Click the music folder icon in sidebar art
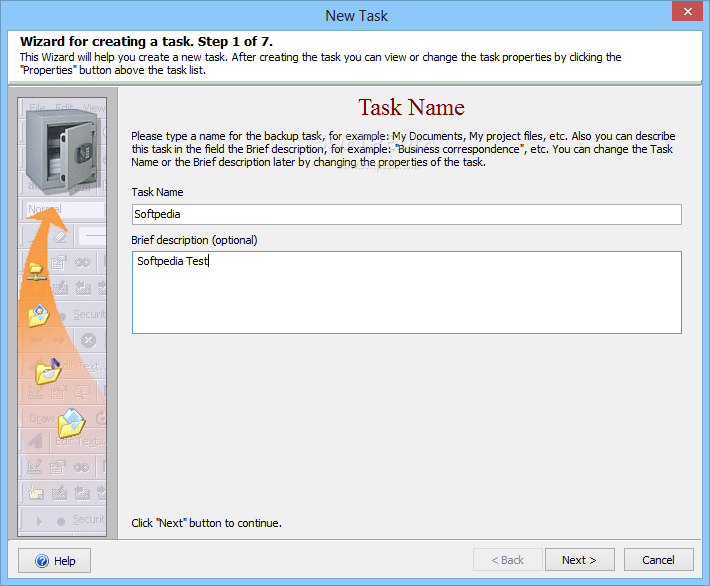The image size is (710, 586). click(x=48, y=371)
